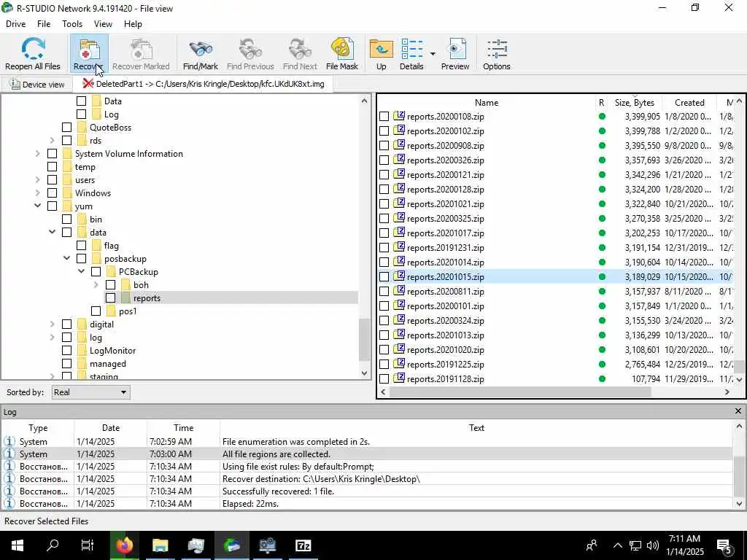747x560 pixels.
Task: Collapse the data folder node
Action: point(53,233)
